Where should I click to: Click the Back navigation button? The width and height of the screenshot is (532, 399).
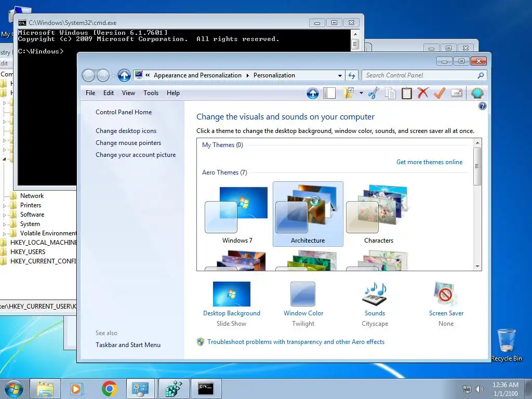coord(88,75)
